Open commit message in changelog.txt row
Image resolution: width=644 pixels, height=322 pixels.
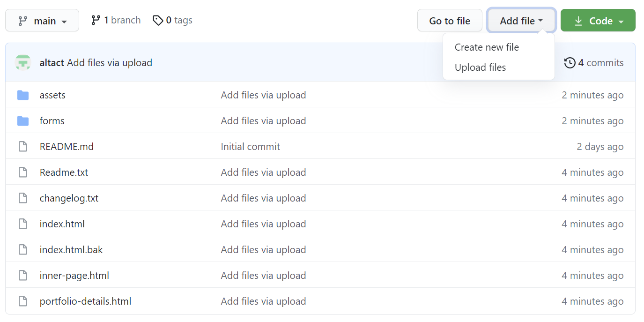pyautogui.click(x=263, y=198)
